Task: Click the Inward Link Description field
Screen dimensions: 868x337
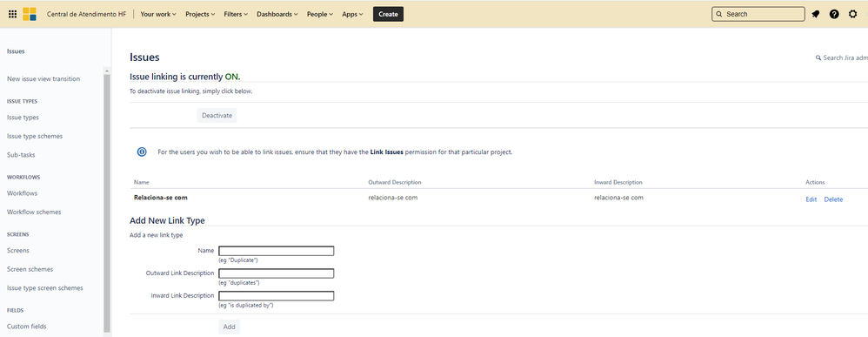Action: pyautogui.click(x=277, y=296)
